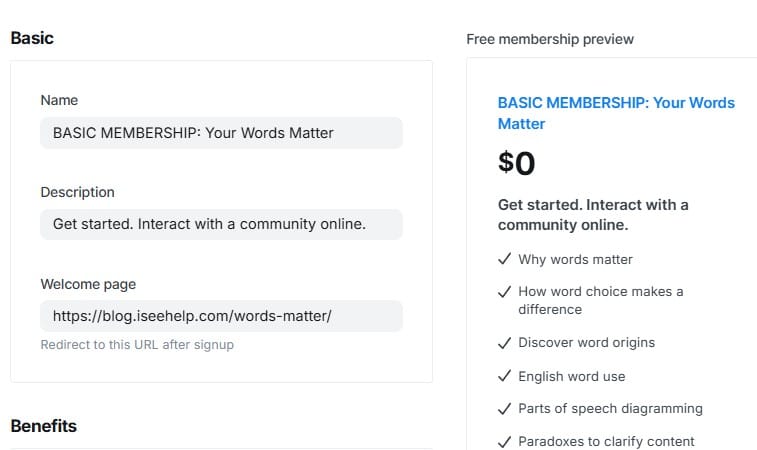Viewport: 757px width, 450px height.
Task: Click the $0 price in preview
Action: 516,163
